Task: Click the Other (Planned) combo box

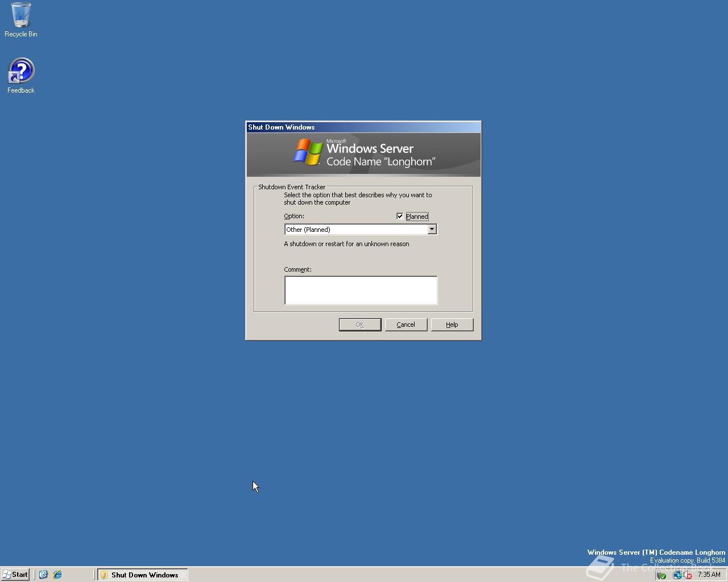Action: click(x=361, y=229)
